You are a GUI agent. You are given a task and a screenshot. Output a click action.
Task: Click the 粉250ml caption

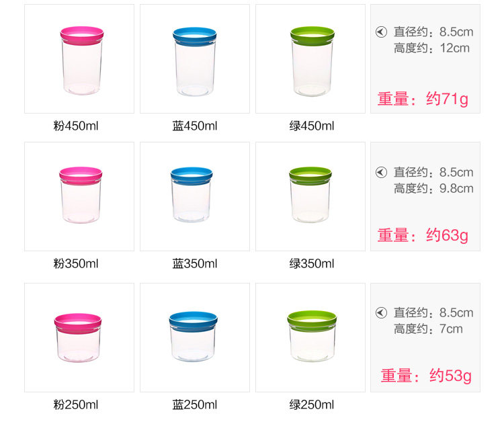coord(76,404)
